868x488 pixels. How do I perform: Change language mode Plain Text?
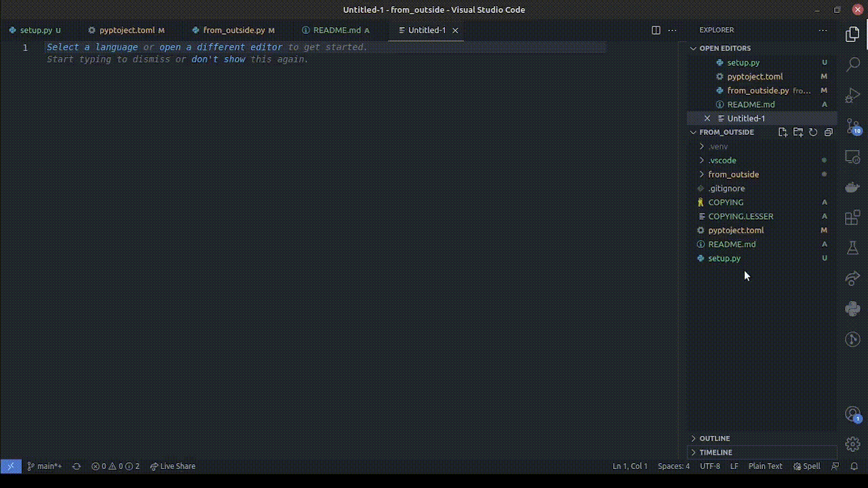(765, 466)
